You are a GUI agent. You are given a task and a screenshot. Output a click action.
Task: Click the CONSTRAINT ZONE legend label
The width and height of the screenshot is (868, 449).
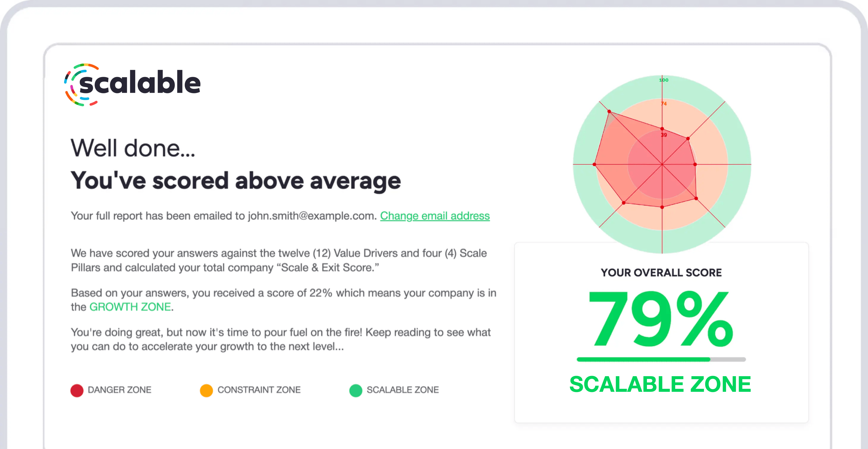tap(259, 390)
